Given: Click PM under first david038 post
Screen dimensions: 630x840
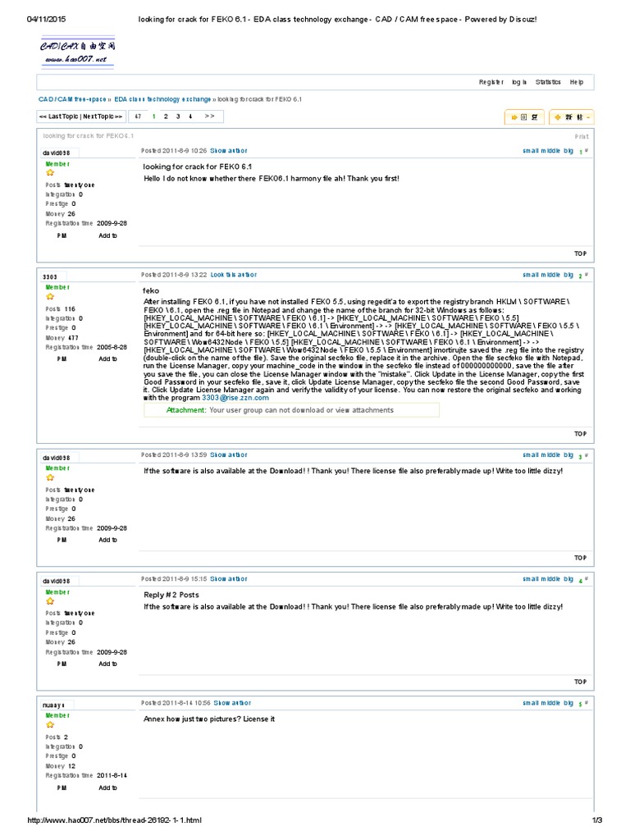Looking at the screenshot, I should [62, 235].
